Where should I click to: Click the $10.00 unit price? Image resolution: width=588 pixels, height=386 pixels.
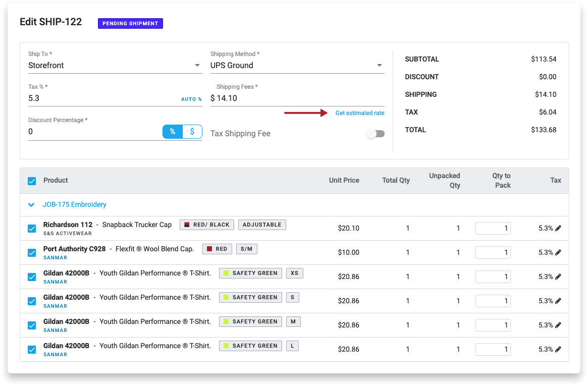(348, 253)
